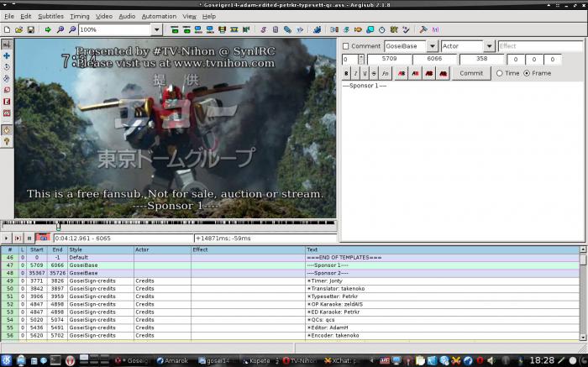Select the scale subtitles video tool
The height and width of the screenshot is (367, 588).
7,90
